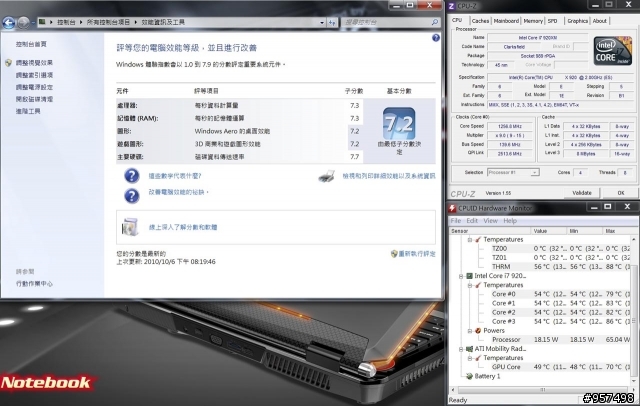Click the 線上深入了解分數和軟體 link

point(183,227)
